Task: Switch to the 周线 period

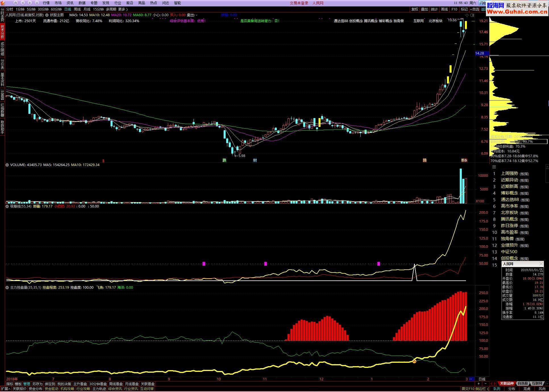Action: click(x=77, y=9)
